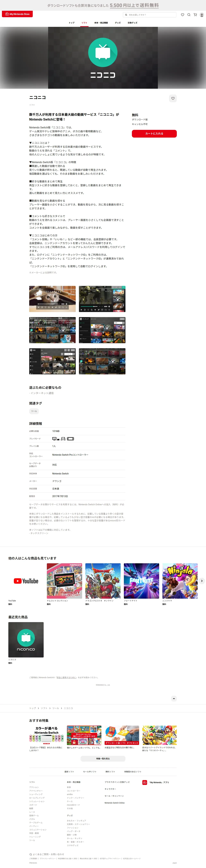
Task: Open the セール中ソフト footer link
Action: click(90, 772)
